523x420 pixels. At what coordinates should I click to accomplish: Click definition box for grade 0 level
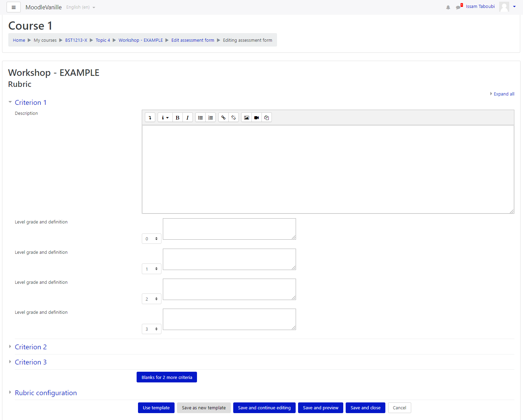point(229,229)
